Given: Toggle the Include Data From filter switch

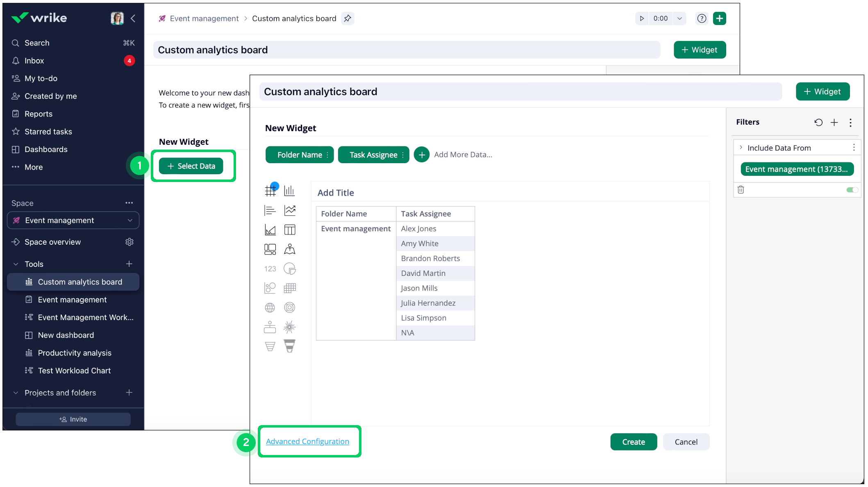Looking at the screenshot, I should point(852,190).
